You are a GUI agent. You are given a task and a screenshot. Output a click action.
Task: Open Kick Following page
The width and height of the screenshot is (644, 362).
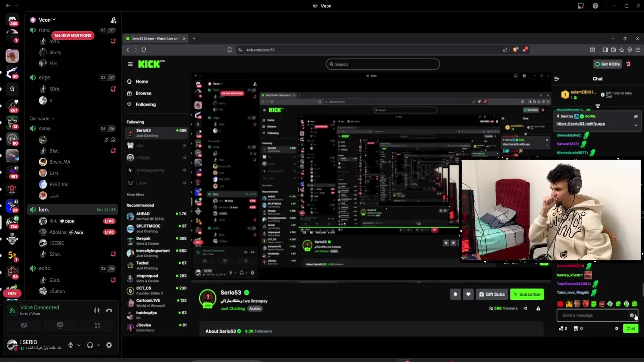point(145,104)
